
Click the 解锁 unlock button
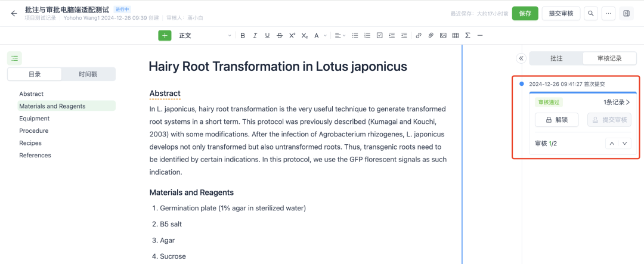click(x=556, y=120)
